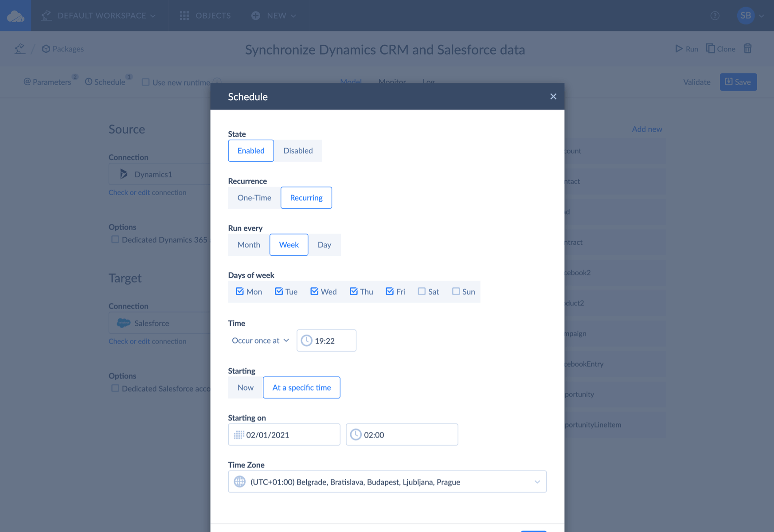Screen dimensions: 774x532
Task: Select the Disabled state option
Action: point(298,151)
